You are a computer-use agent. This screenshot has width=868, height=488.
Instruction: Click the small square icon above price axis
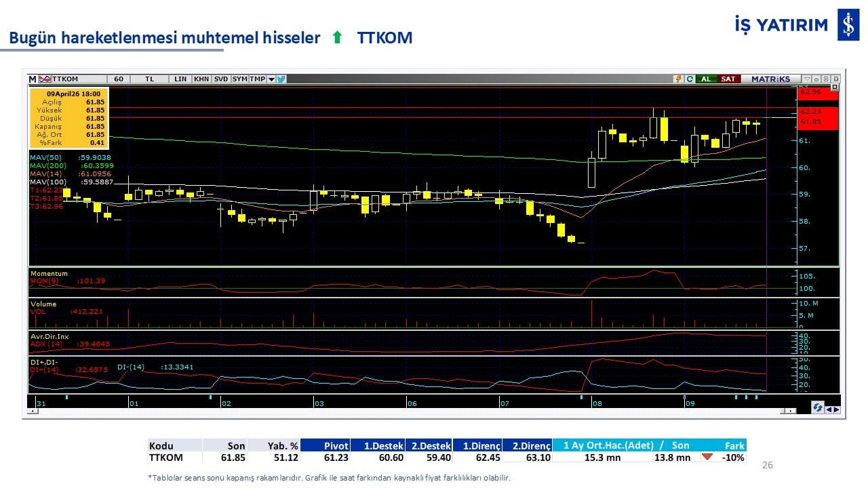click(x=835, y=87)
